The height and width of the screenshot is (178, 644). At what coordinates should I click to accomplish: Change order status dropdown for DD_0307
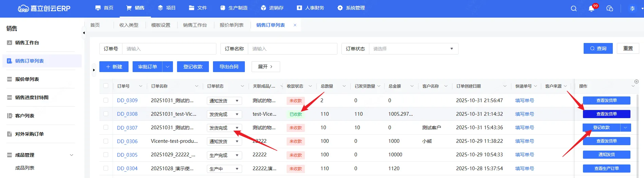tap(224, 128)
